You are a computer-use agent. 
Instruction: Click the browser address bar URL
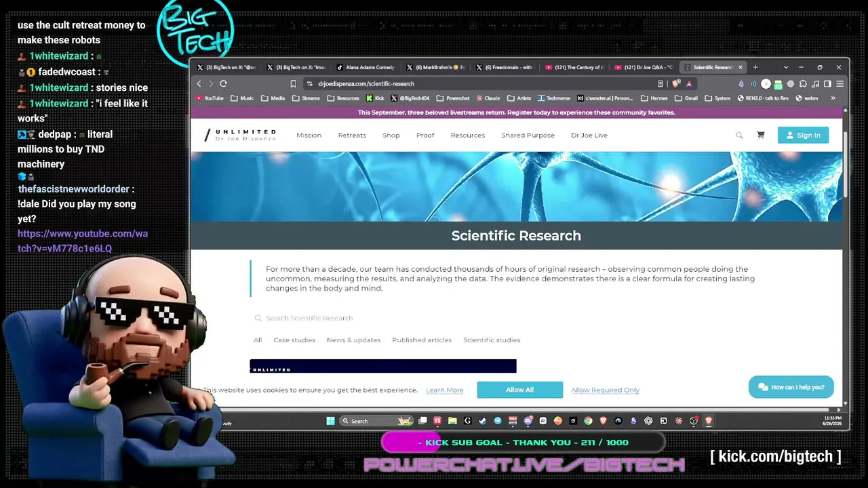click(366, 84)
